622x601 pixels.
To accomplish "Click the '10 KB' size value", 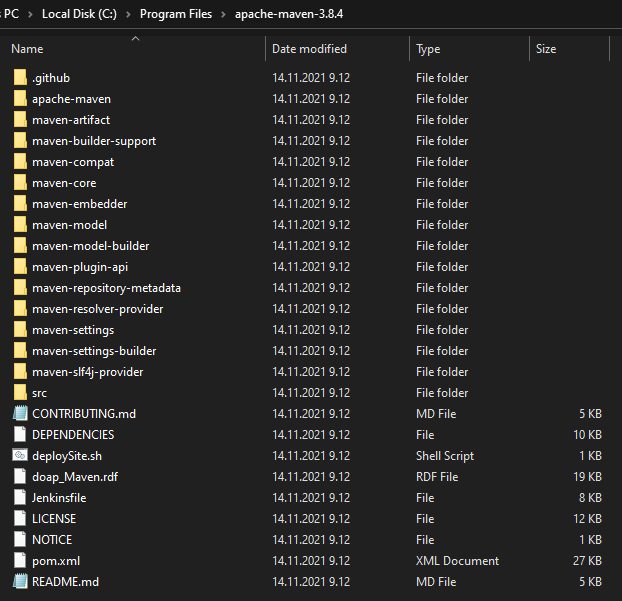I will [587, 434].
